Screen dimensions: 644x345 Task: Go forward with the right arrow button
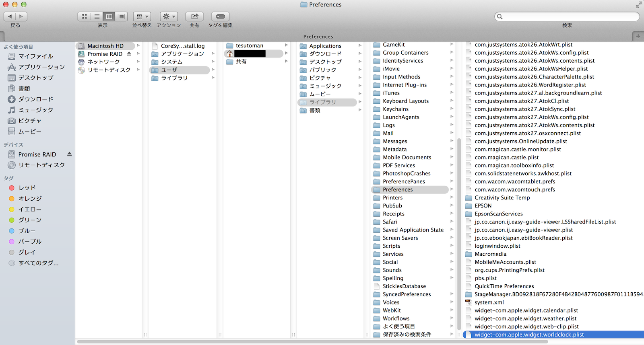coord(21,16)
